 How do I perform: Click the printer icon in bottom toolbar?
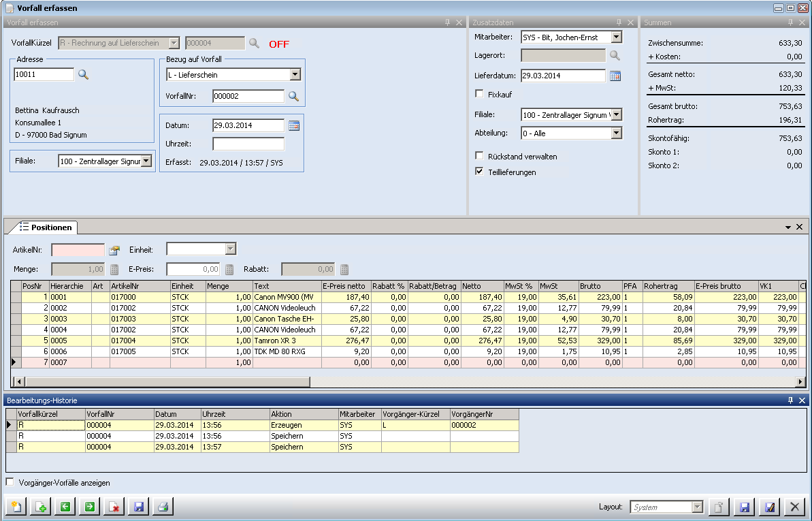click(x=163, y=507)
